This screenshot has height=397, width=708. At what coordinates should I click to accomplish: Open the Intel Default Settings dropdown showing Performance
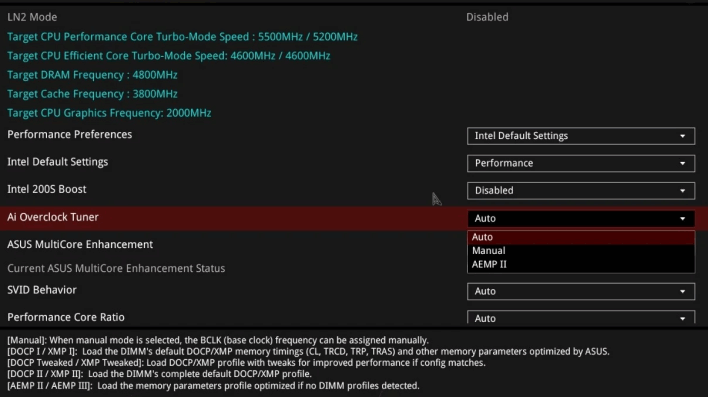[581, 163]
